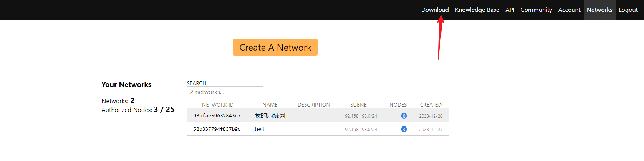Click the Create A Network button

tap(275, 47)
